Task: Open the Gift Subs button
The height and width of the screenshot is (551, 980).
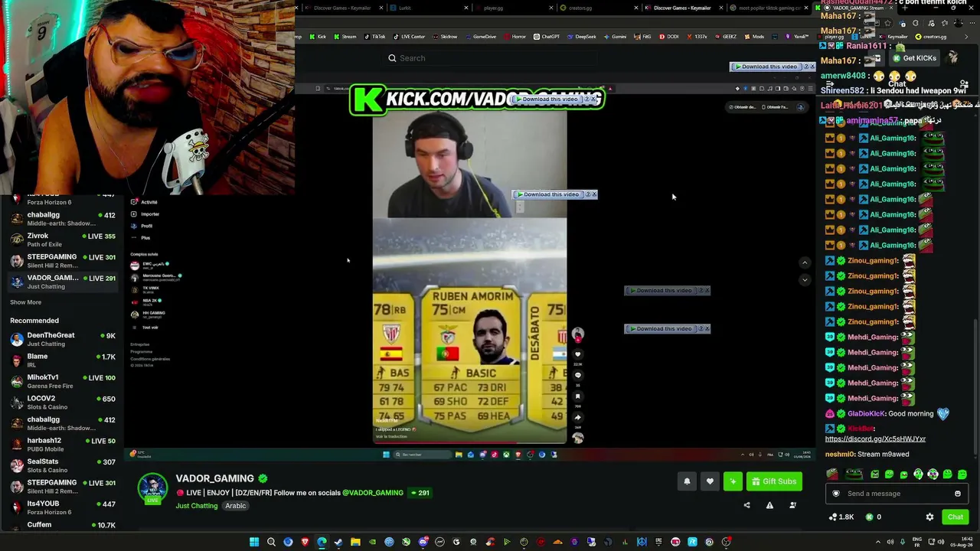Action: click(774, 481)
